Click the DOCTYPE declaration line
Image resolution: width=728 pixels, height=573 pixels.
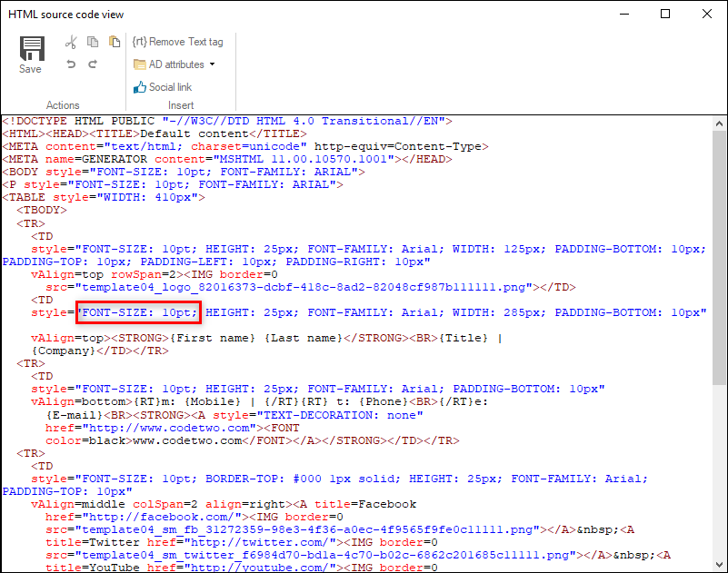click(x=226, y=120)
